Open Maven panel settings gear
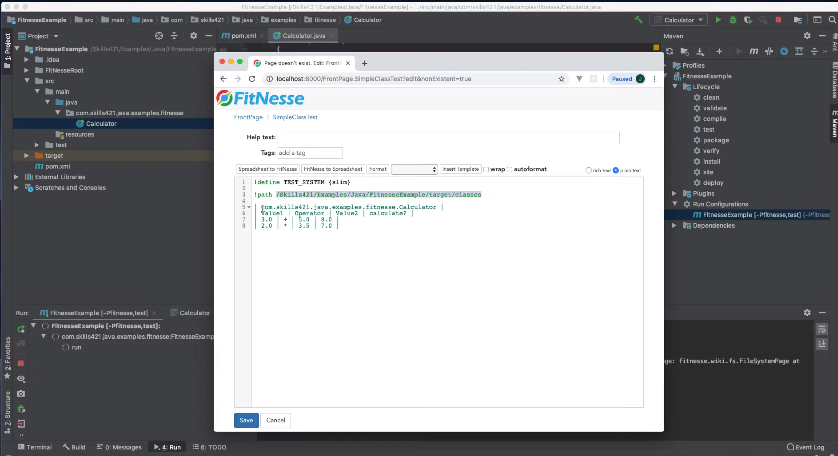 [807, 36]
